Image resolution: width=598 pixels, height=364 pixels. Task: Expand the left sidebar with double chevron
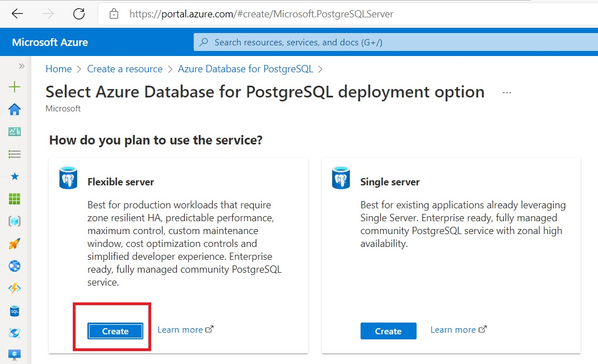[22, 66]
